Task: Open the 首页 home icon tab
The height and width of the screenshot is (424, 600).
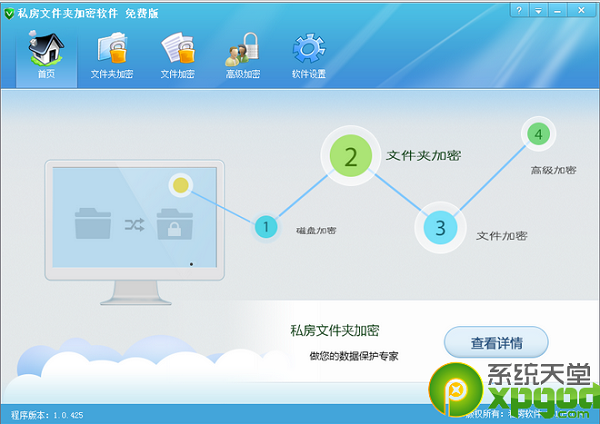Action: (46, 56)
